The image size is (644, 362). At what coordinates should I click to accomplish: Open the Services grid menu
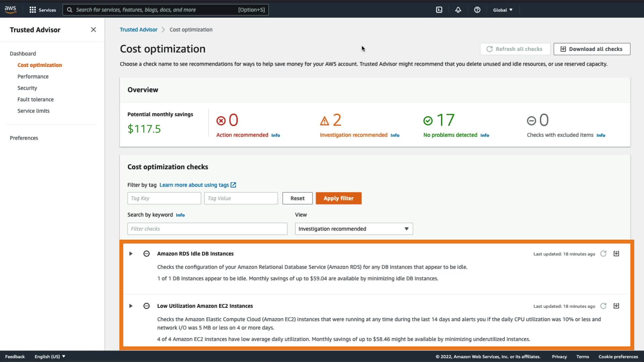(x=42, y=10)
